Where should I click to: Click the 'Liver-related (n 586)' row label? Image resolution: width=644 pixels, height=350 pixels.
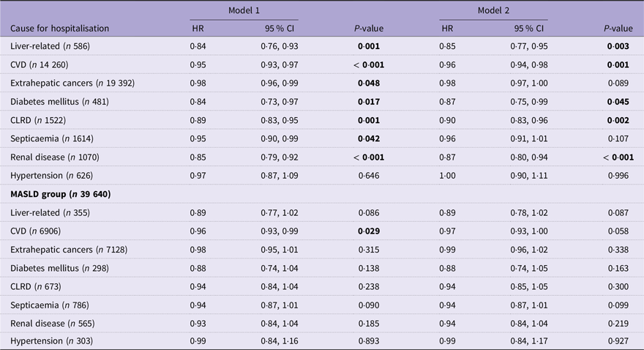click(x=50, y=46)
